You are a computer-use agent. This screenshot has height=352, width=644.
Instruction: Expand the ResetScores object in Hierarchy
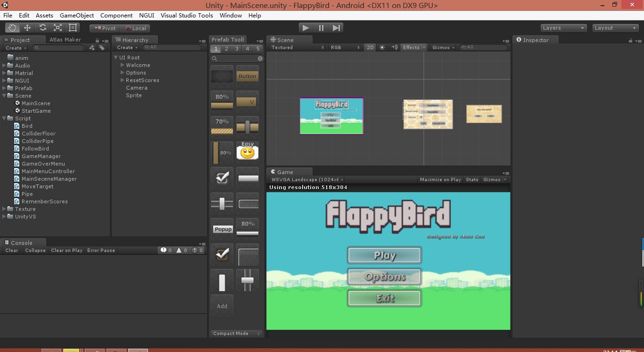(123, 80)
